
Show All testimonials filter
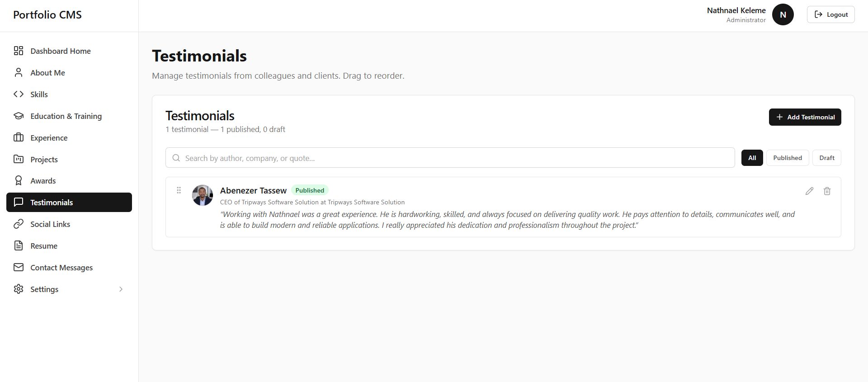click(752, 158)
